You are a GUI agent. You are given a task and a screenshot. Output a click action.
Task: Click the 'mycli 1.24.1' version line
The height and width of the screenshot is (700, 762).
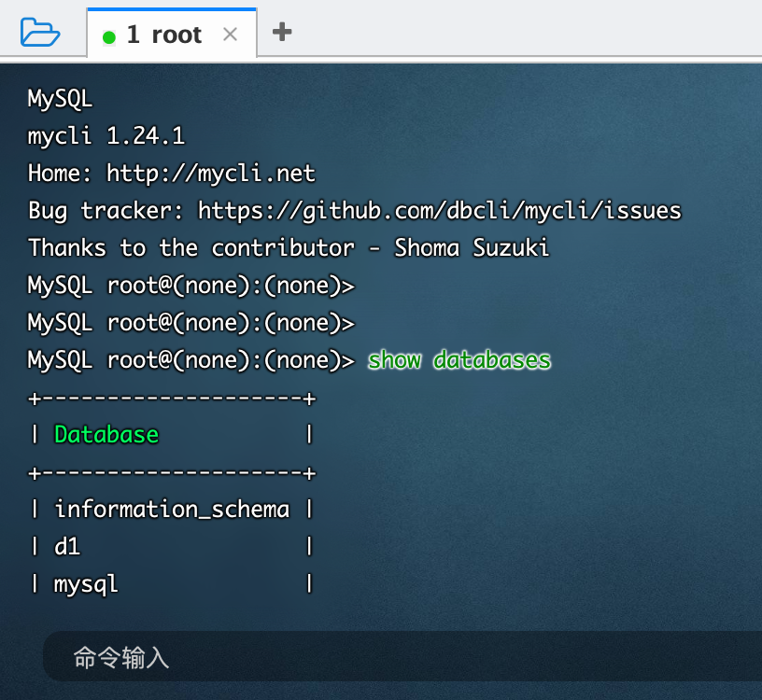click(106, 135)
